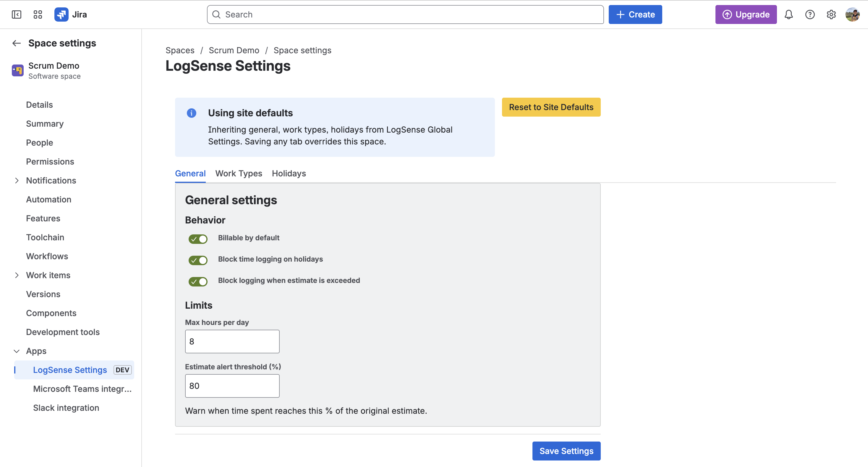Screen dimensions: 868x467
Task: Click the Estimate alert threshold field
Action: pyautogui.click(x=232, y=386)
